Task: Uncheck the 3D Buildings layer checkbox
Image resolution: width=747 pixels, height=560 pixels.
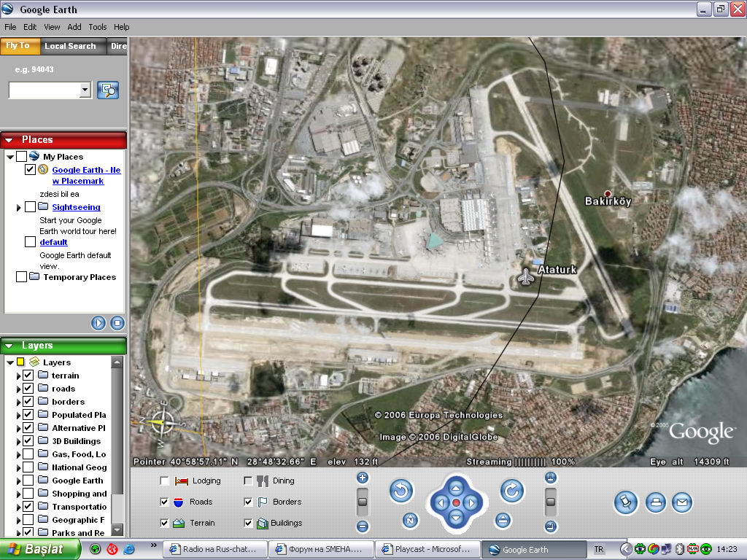Action: click(28, 441)
